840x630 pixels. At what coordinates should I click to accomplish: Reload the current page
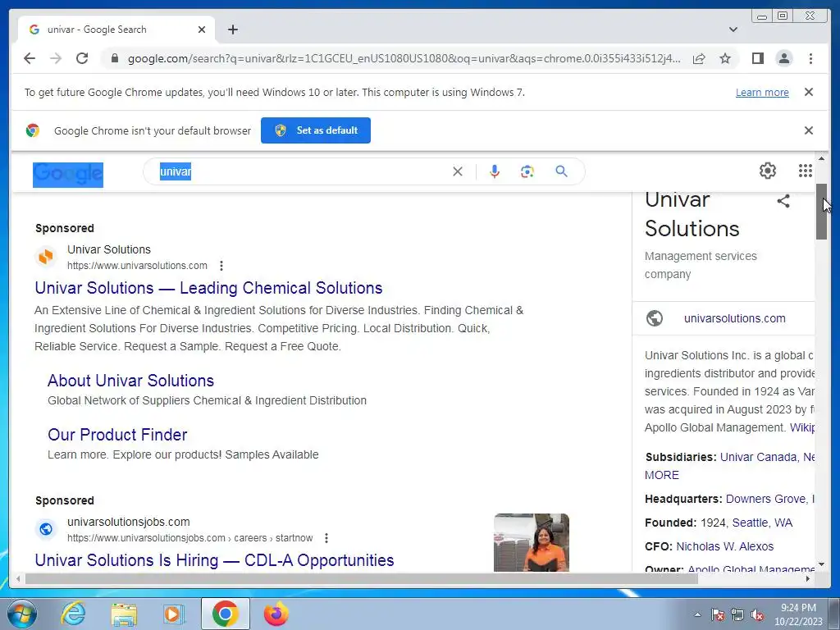[x=82, y=58]
